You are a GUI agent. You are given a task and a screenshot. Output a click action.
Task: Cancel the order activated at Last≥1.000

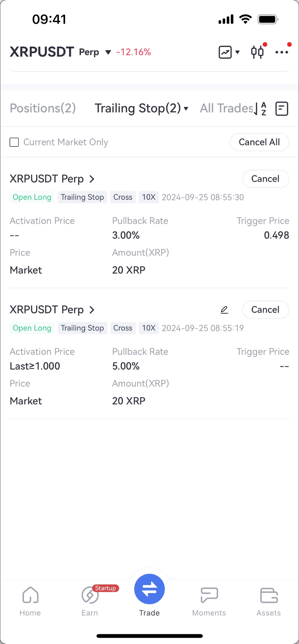(x=265, y=310)
